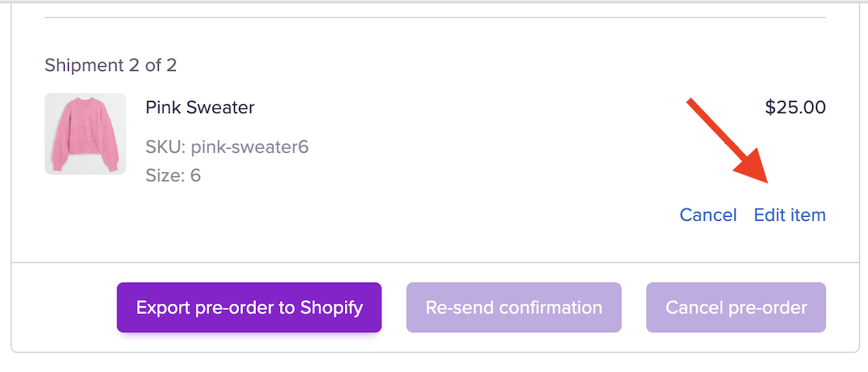868x372 pixels.
Task: Click the pink sweater image
Action: point(85,133)
